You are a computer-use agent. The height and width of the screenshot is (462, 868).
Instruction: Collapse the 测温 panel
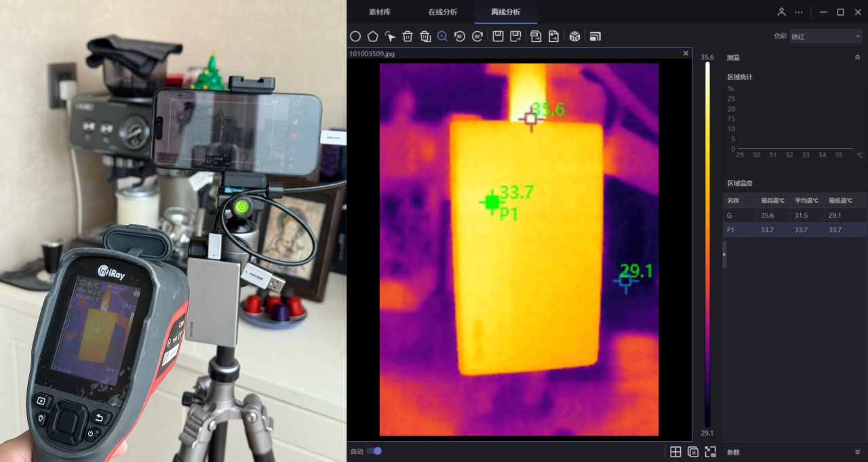click(x=857, y=58)
